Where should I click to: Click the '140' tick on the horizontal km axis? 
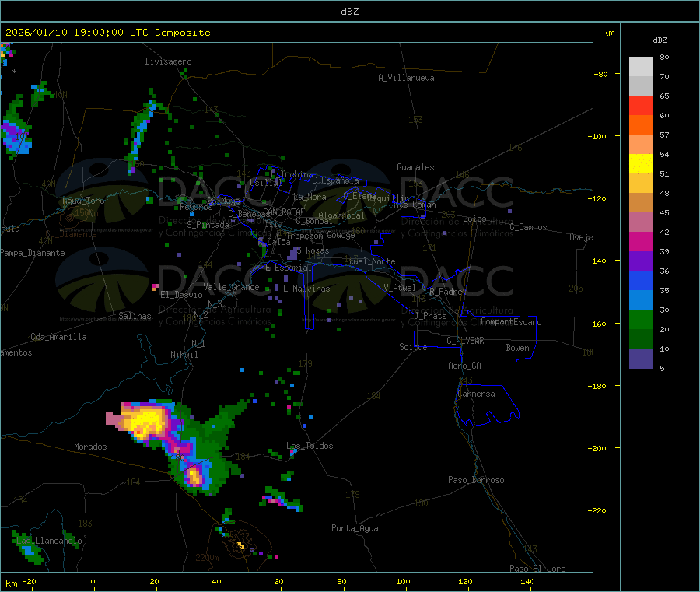[x=527, y=581]
